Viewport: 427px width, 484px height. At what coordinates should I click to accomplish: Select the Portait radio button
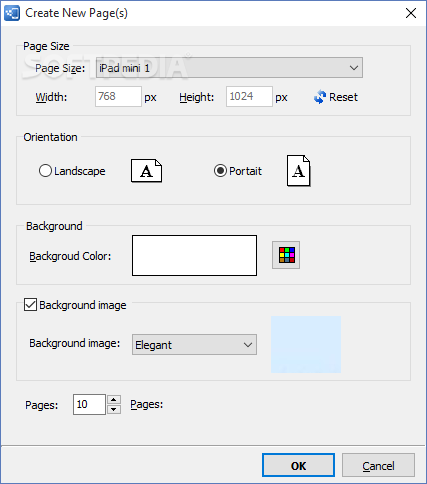coord(220,171)
